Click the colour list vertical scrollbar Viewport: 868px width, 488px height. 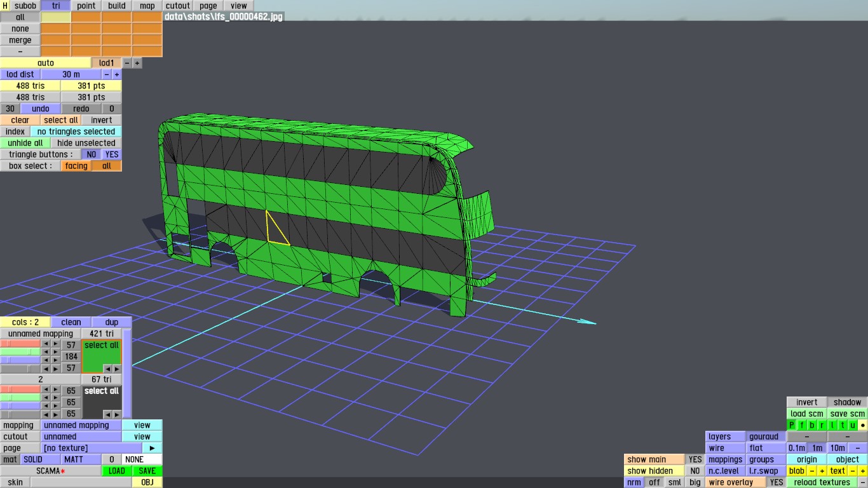pyautogui.click(x=127, y=374)
